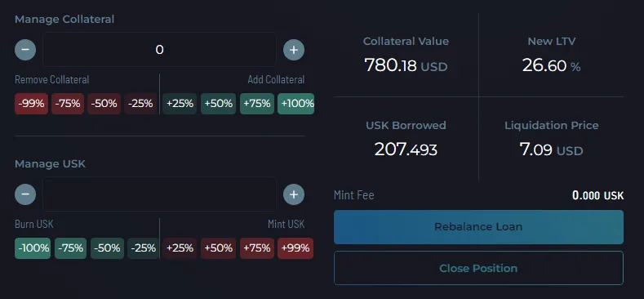Click the Manage USK heading
This screenshot has width=644, height=299.
tap(50, 163)
